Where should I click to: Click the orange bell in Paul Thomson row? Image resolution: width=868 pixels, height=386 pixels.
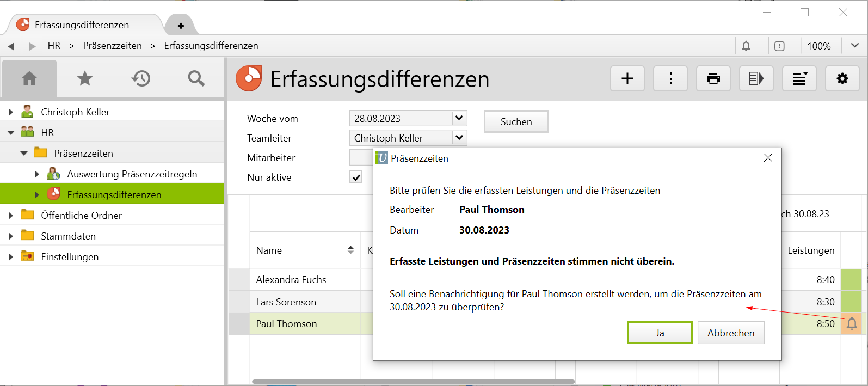tap(852, 324)
